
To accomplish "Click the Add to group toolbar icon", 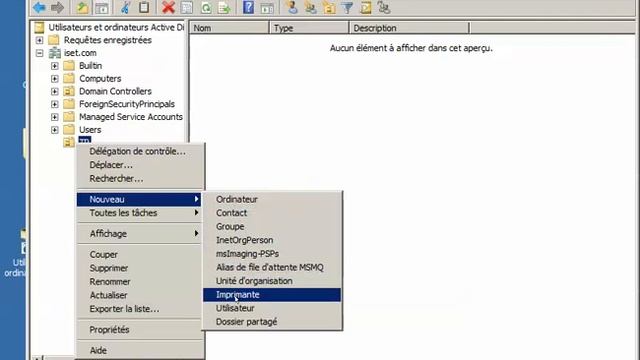I will (384, 7).
